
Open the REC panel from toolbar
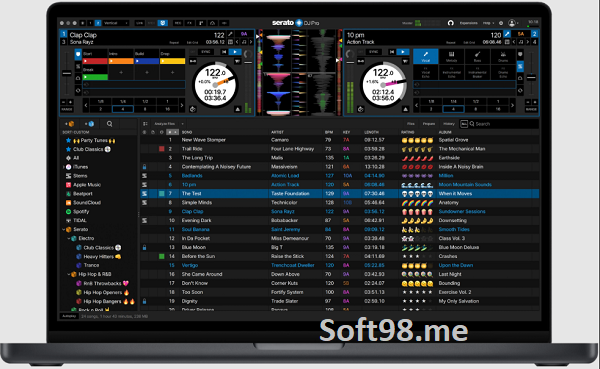click(178, 23)
